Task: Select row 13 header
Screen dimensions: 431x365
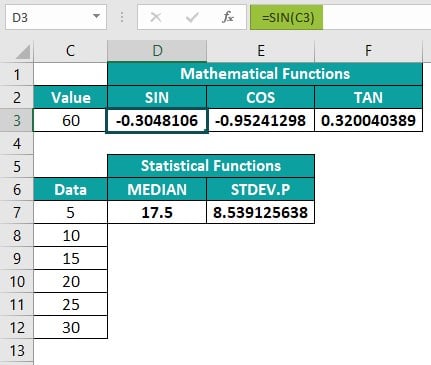Action: [x=17, y=351]
